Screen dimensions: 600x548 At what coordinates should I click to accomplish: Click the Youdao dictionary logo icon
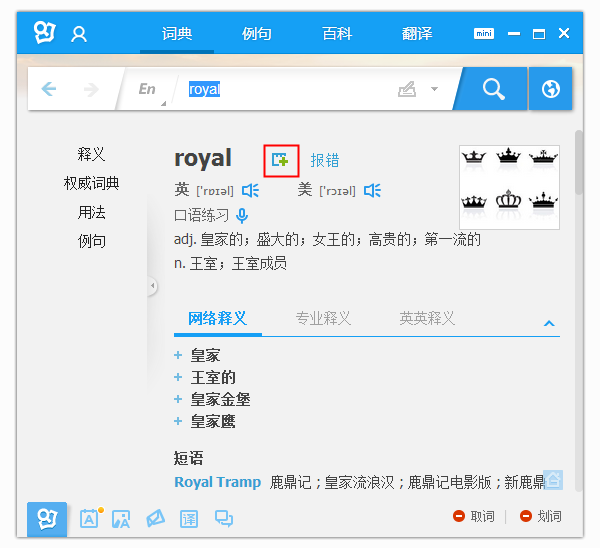pyautogui.click(x=45, y=32)
